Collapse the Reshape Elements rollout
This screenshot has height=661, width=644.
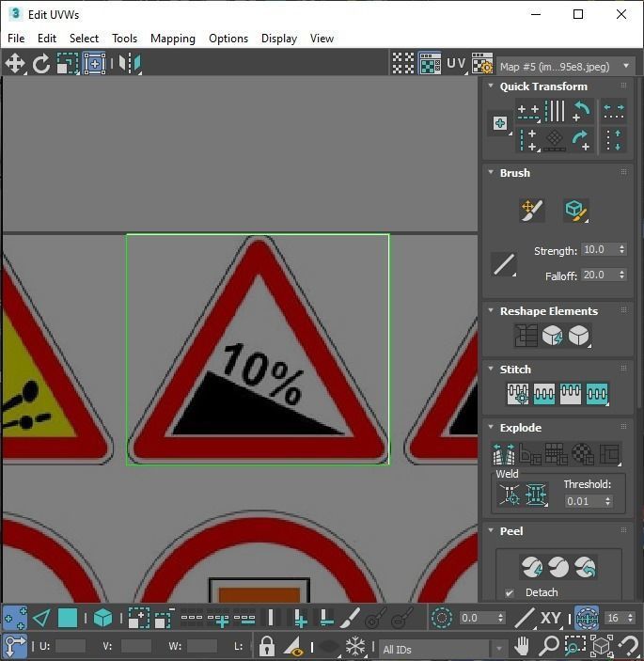(491, 310)
